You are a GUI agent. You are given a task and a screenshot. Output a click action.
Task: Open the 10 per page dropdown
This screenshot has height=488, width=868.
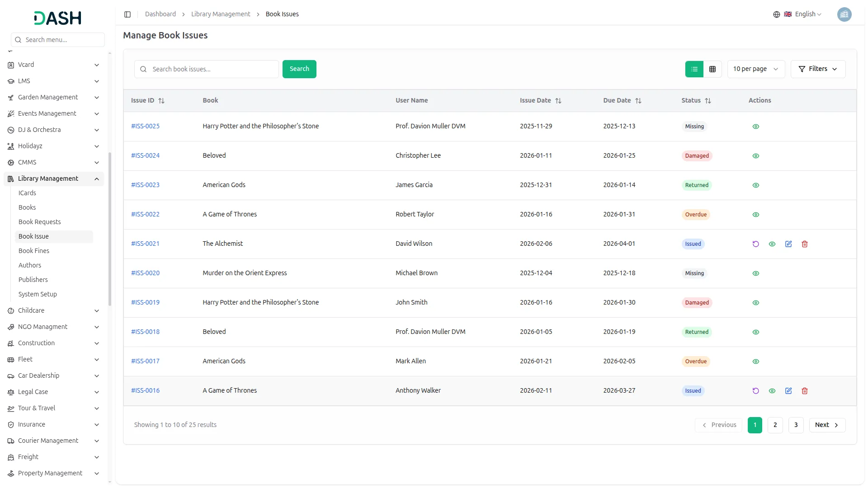(x=756, y=69)
